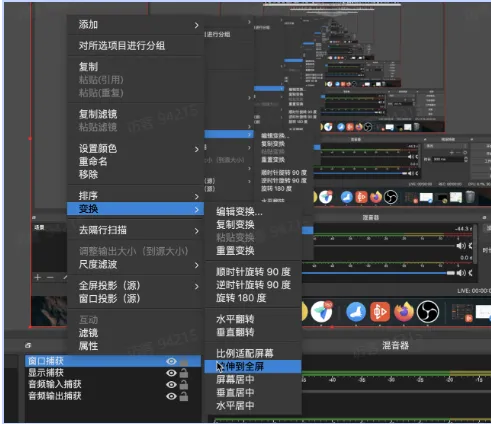Mute speaker icon on largest -44.3 mixer track
The image size is (491, 424).
(461, 246)
